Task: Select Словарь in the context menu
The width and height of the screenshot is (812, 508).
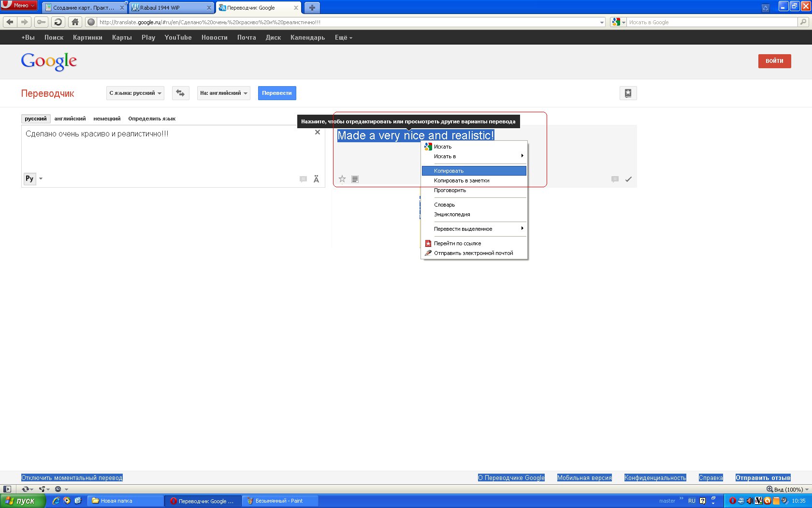Action: click(x=474, y=205)
